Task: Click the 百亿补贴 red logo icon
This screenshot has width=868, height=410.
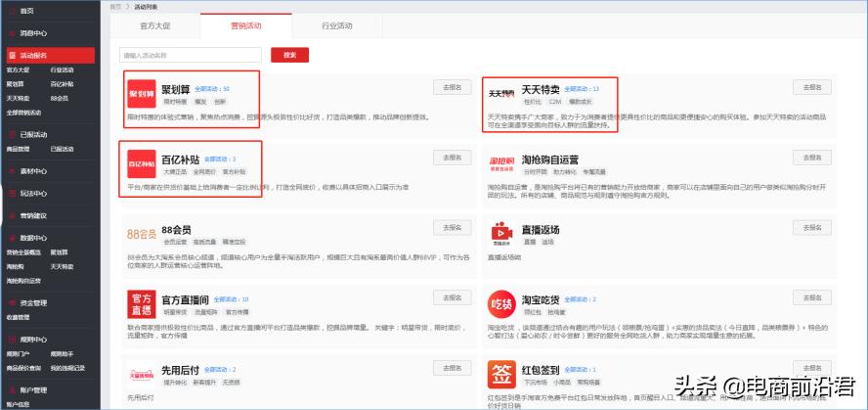Action: pos(141,164)
